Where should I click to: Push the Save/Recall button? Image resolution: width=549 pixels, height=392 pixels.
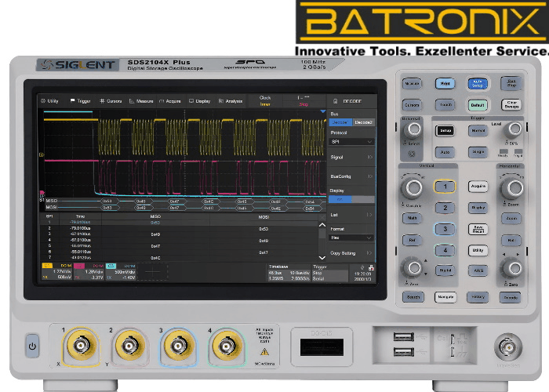(x=478, y=229)
